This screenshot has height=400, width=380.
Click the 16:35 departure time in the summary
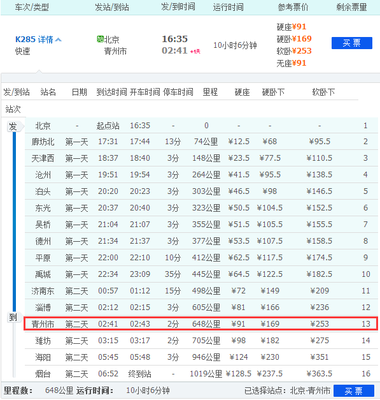pos(175,39)
